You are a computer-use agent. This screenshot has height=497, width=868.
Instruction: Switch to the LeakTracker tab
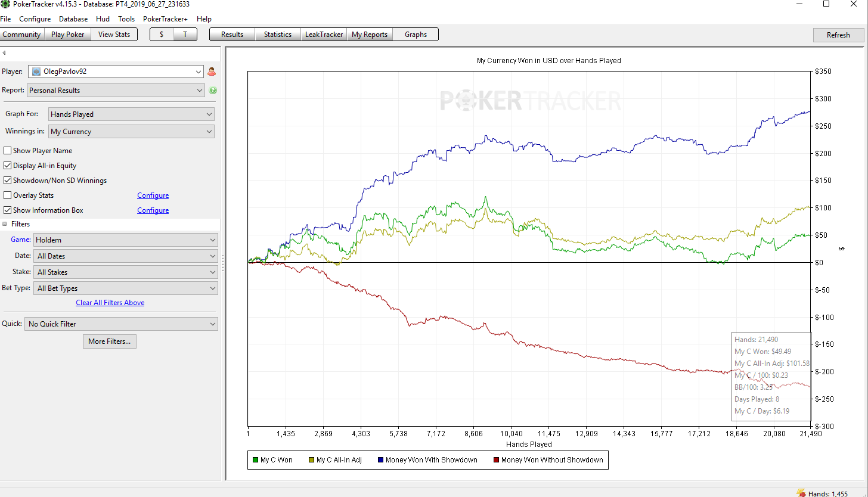(x=324, y=35)
